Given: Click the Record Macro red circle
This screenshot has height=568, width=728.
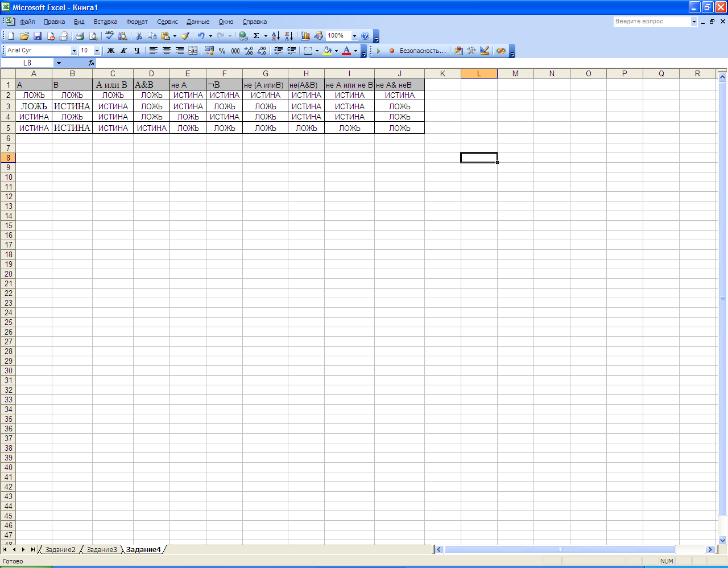Looking at the screenshot, I should (x=391, y=51).
